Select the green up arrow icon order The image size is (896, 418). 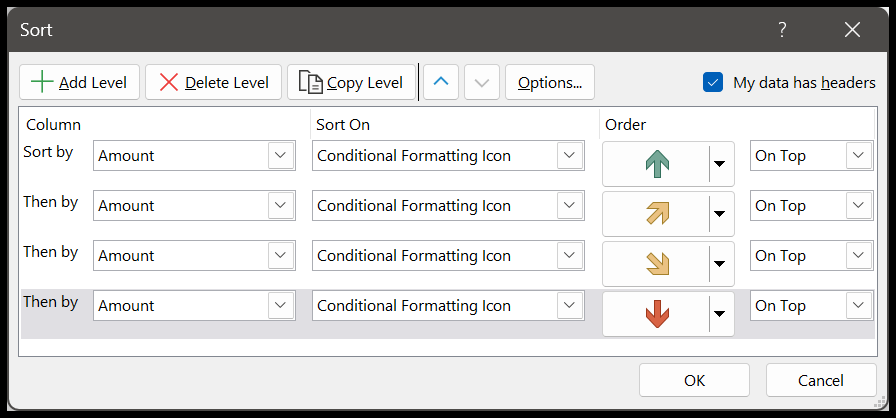(657, 164)
